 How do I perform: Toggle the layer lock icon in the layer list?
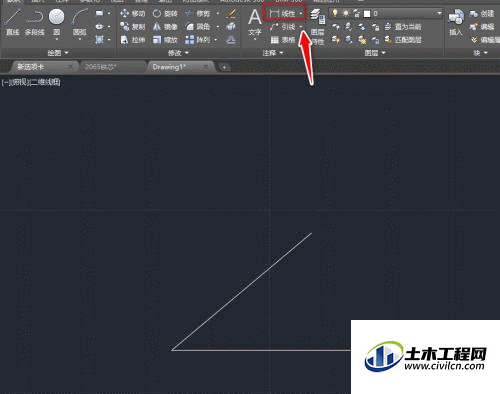(x=356, y=13)
